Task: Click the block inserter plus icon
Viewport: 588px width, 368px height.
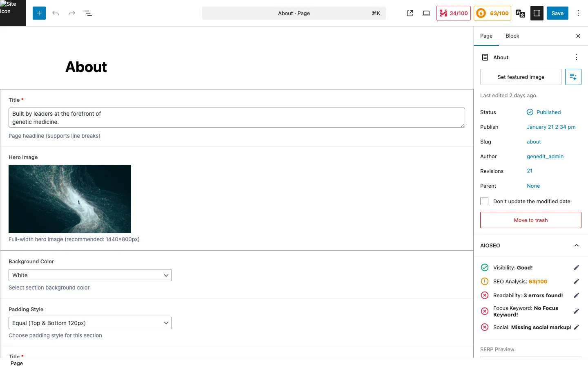Action: click(x=39, y=13)
